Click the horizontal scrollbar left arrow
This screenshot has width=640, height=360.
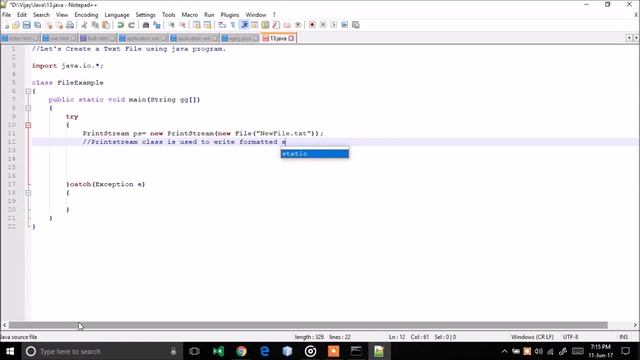(4, 325)
